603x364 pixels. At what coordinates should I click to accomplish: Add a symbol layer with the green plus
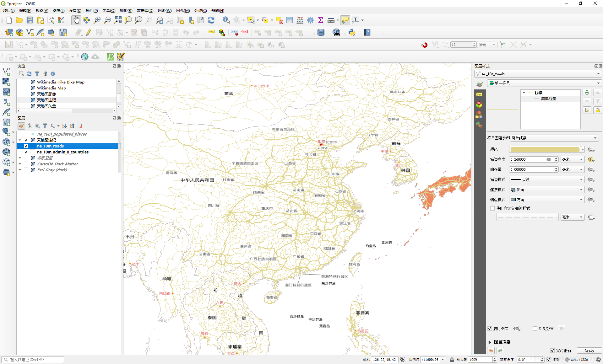point(587,93)
